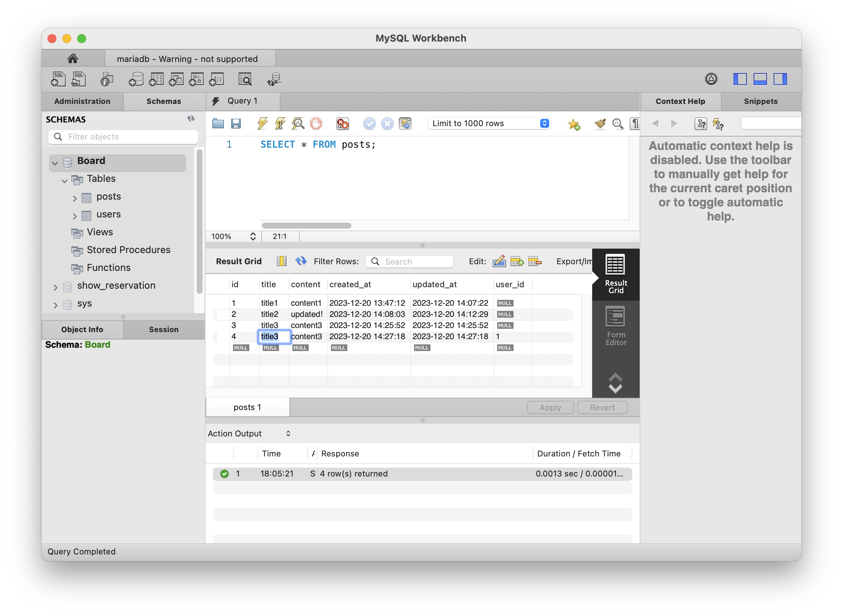This screenshot has height=616, width=843.
Task: Toggle left sidebar panel visibility
Action: [740, 79]
